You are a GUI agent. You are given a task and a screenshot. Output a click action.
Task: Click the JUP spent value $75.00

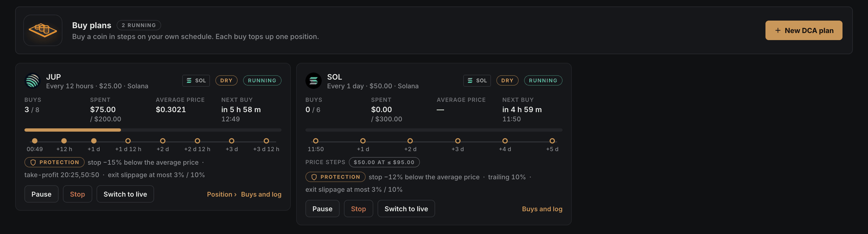103,109
